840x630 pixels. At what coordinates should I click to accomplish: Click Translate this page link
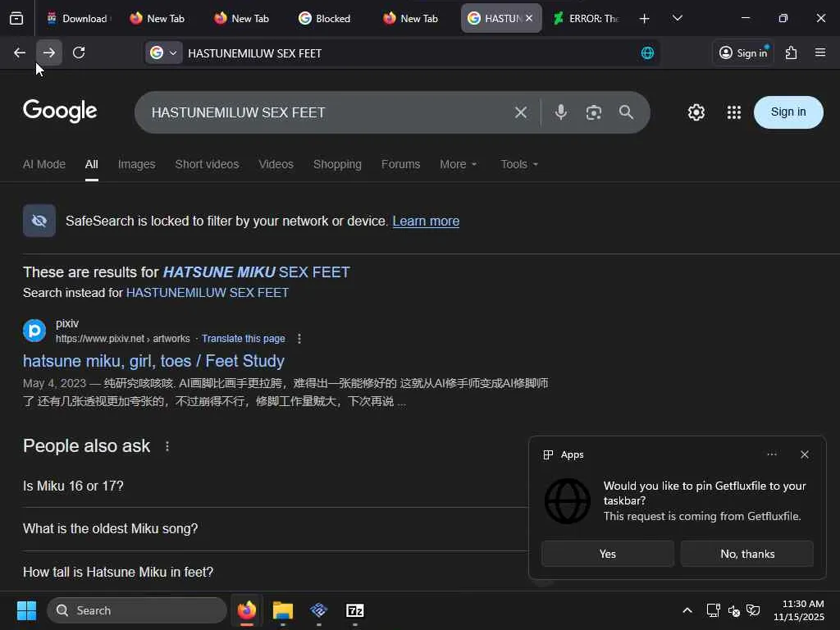pos(243,339)
